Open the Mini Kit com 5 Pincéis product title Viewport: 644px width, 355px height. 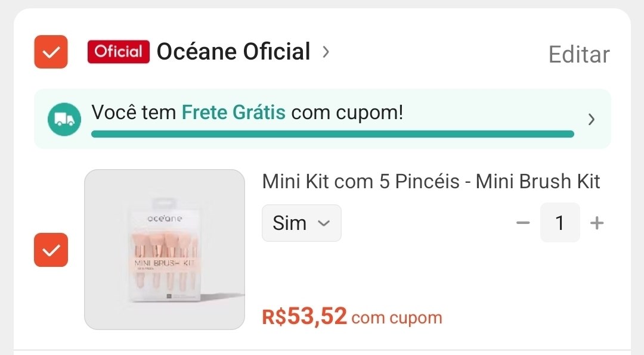pos(431,181)
